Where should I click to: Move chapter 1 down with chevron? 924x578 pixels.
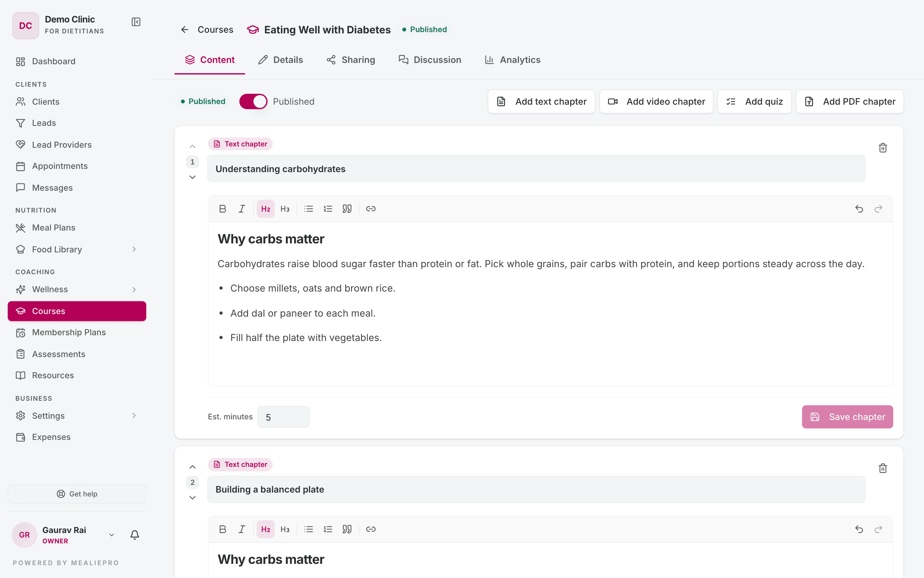[x=193, y=177]
